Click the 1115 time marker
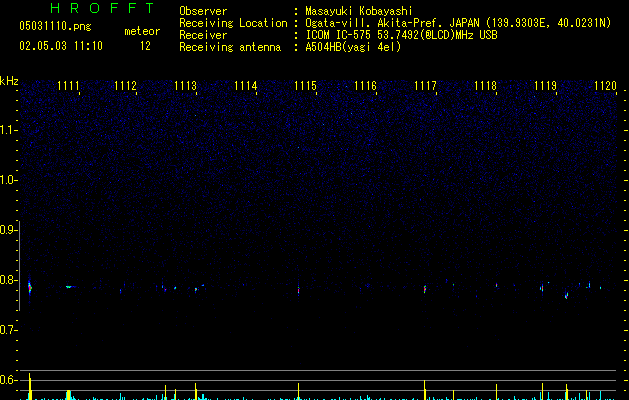 (305, 86)
